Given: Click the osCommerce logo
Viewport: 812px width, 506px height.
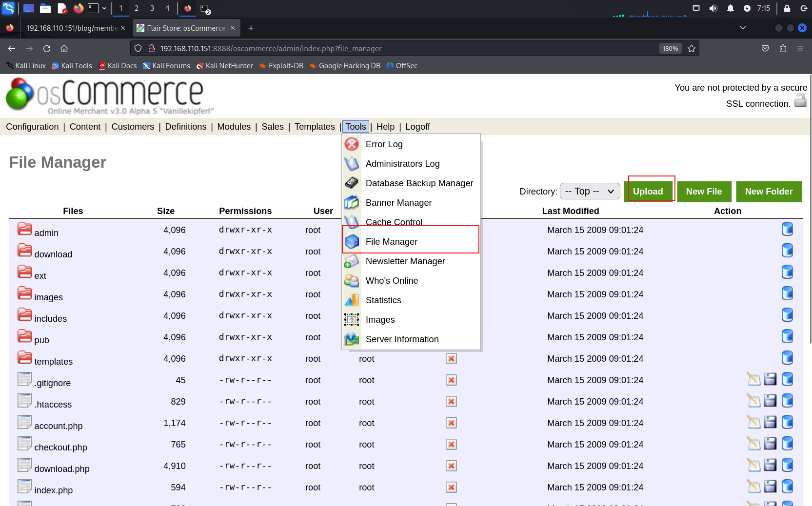Looking at the screenshot, I should [x=109, y=96].
